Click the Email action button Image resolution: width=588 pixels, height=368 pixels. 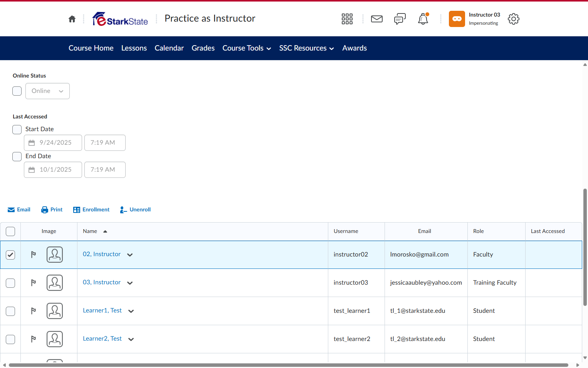point(19,210)
